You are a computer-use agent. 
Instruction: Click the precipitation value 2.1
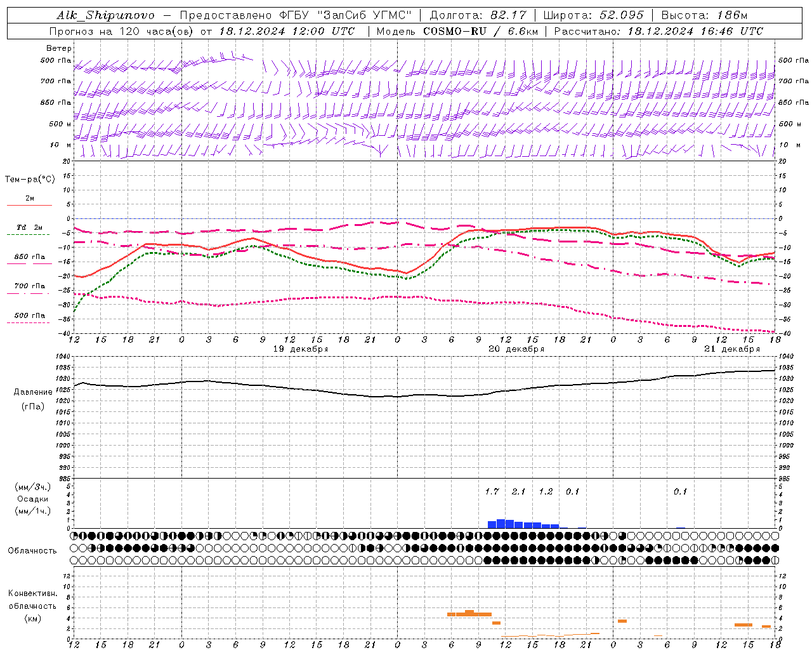pos(518,491)
